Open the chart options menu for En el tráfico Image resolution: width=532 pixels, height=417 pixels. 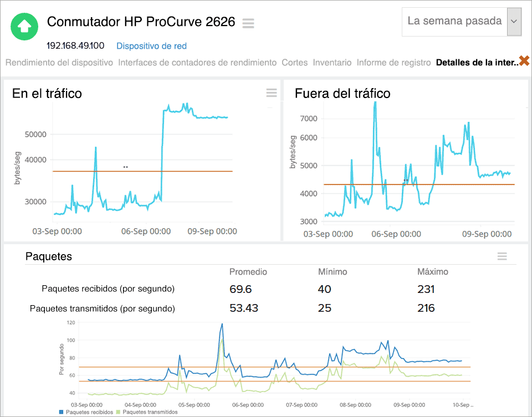[x=271, y=93]
